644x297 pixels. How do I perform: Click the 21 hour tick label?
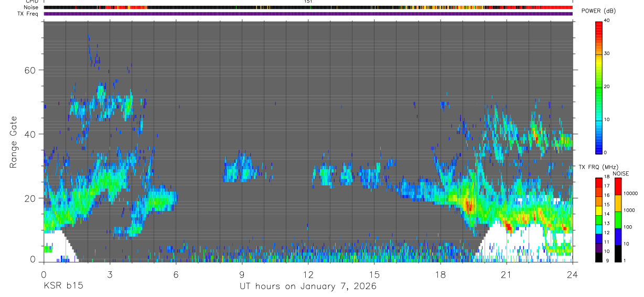tap(507, 274)
